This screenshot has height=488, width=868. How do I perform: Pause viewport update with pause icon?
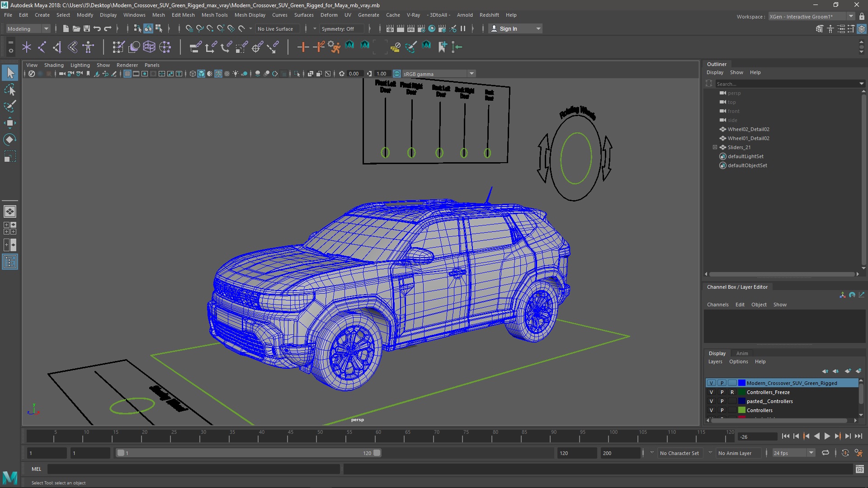pyautogui.click(x=463, y=28)
